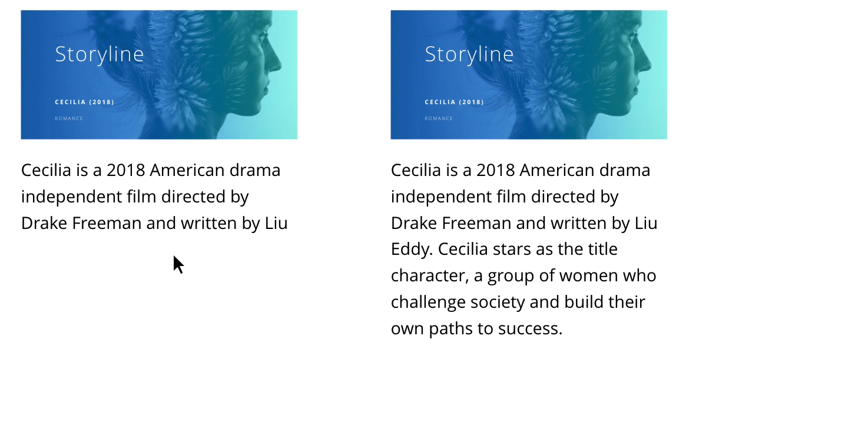Click the left card's "independent film directed by" line

tap(135, 197)
